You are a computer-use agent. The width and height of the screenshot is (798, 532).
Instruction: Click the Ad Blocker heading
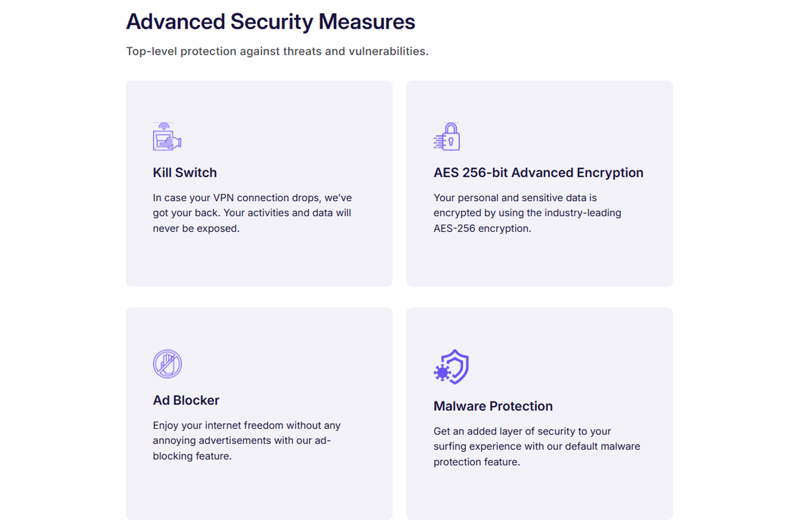click(x=186, y=400)
